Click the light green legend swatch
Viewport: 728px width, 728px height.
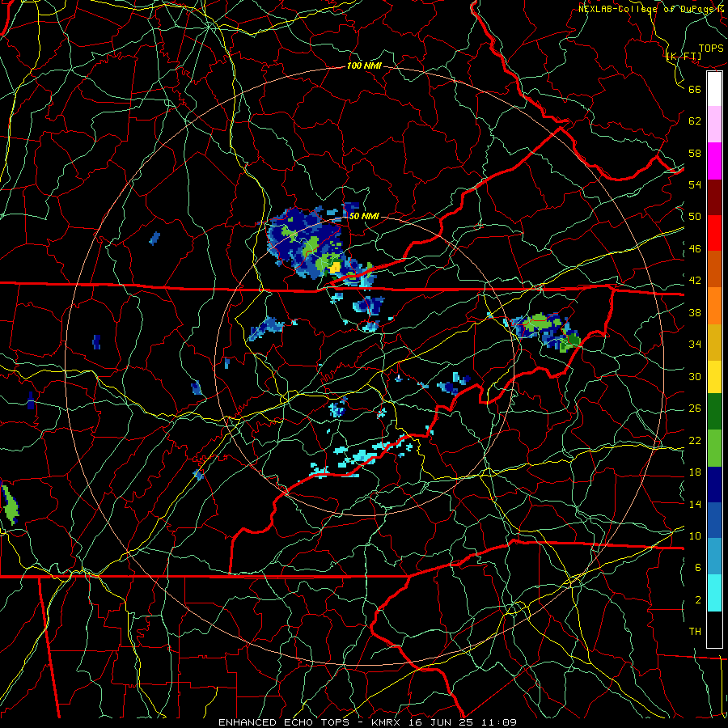(714, 448)
